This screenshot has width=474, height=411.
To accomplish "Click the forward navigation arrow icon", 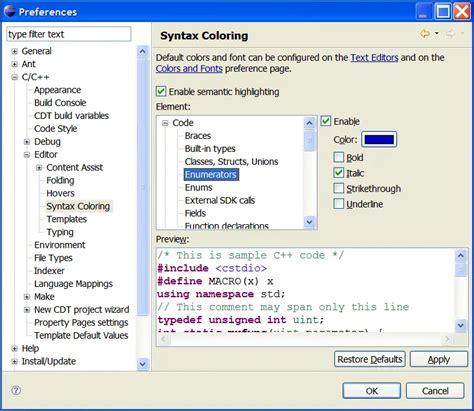I will tap(451, 34).
